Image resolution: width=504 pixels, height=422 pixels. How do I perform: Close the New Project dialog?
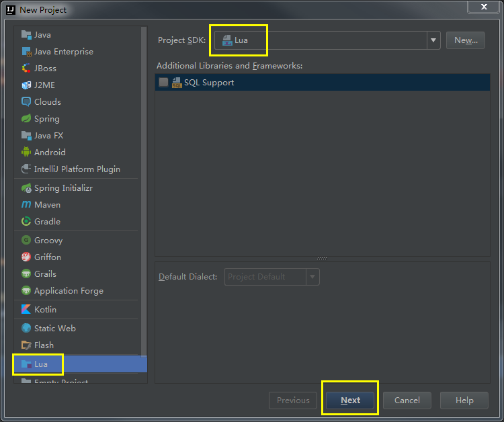pyautogui.click(x=484, y=7)
